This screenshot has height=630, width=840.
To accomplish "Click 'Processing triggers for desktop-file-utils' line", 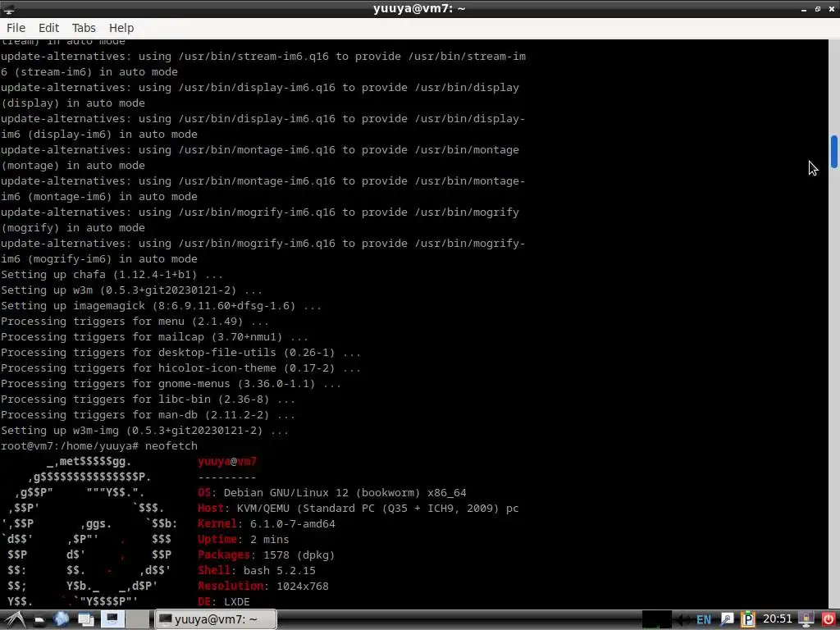I will point(181,352).
